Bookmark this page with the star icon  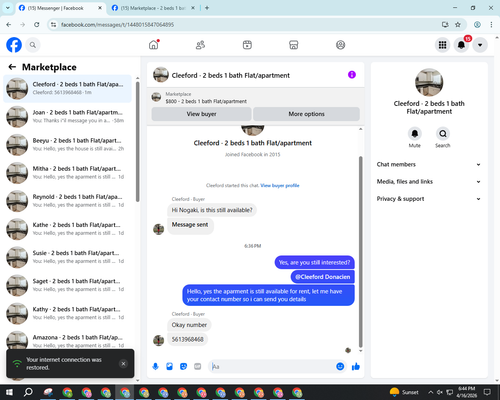pos(458,25)
